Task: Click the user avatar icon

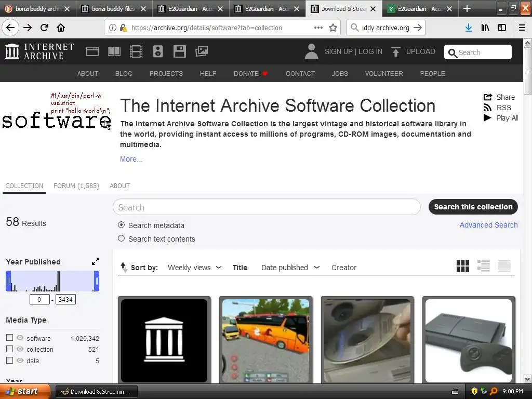Action: tap(312, 51)
